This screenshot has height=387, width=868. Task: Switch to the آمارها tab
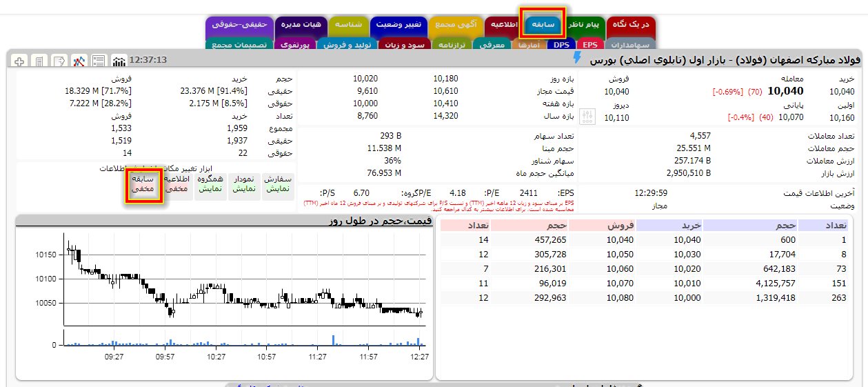pos(528,44)
